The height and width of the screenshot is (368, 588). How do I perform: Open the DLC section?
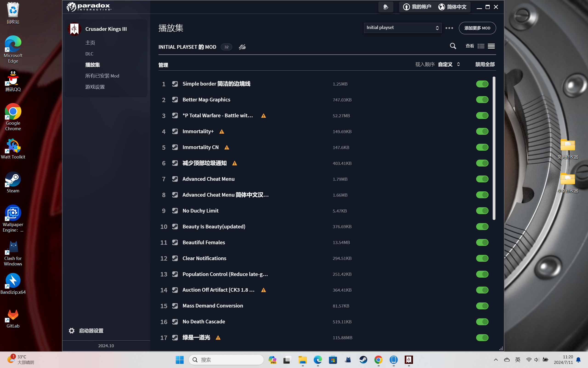click(89, 54)
